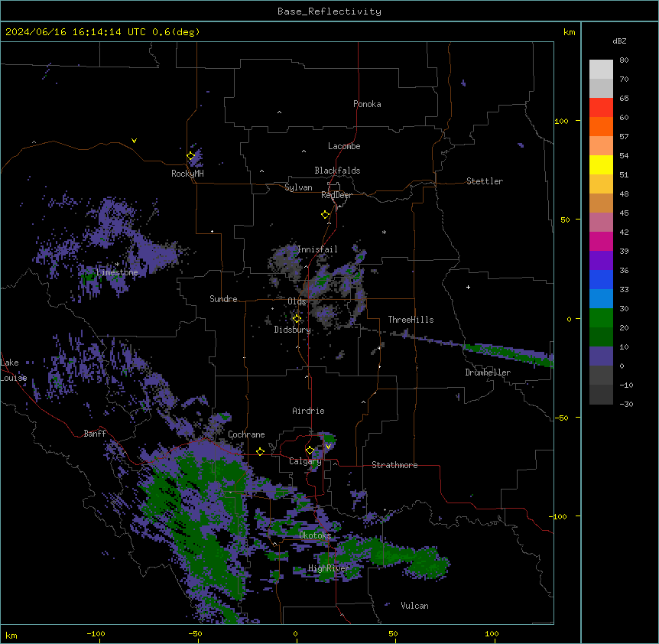Viewport: 659px width, 644px height.
Task: Click the Drumheller label
Action: coord(488,372)
